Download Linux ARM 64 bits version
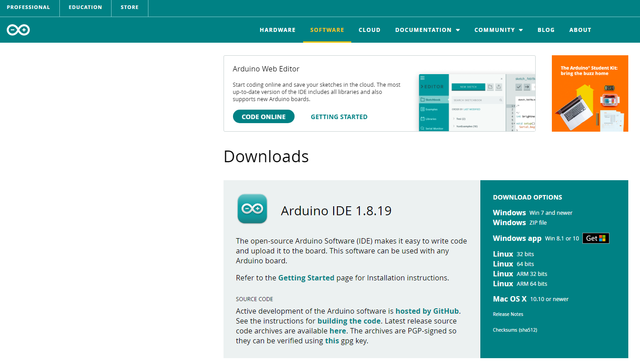The width and height of the screenshot is (640, 364). click(x=520, y=284)
